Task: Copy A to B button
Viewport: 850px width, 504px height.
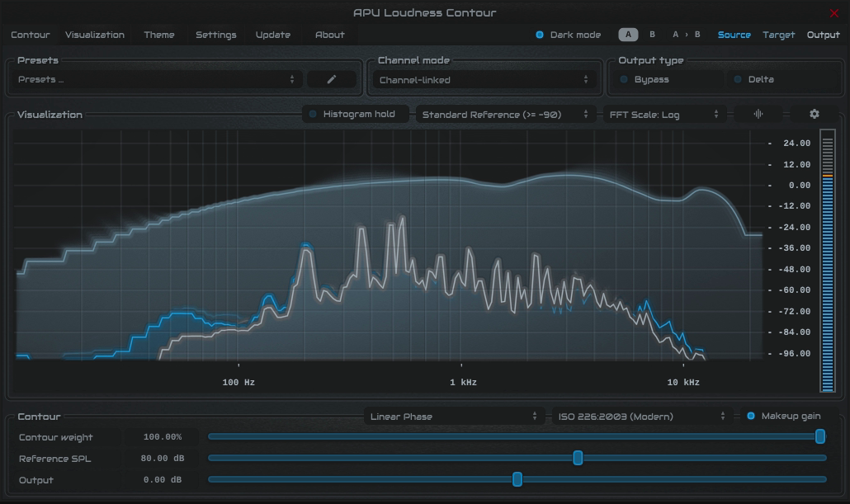Action: point(687,34)
